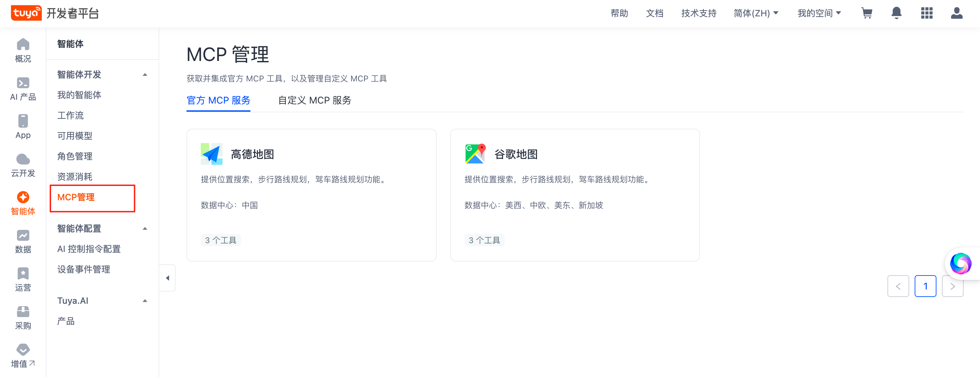Image resolution: width=980 pixels, height=377 pixels.
Task: Click the user profile avatar icon
Action: (x=957, y=13)
